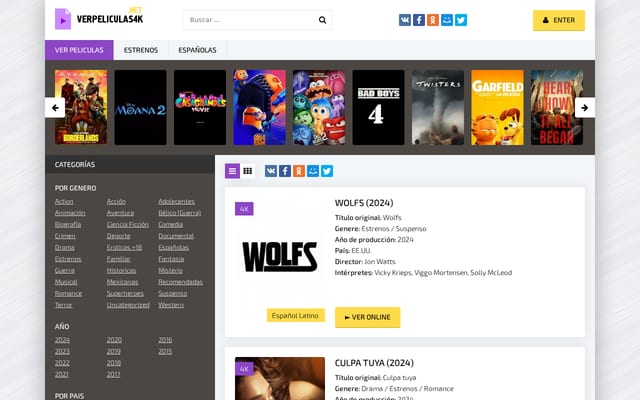Select the Adolecentes genre link
This screenshot has width=640, height=400.
point(176,202)
